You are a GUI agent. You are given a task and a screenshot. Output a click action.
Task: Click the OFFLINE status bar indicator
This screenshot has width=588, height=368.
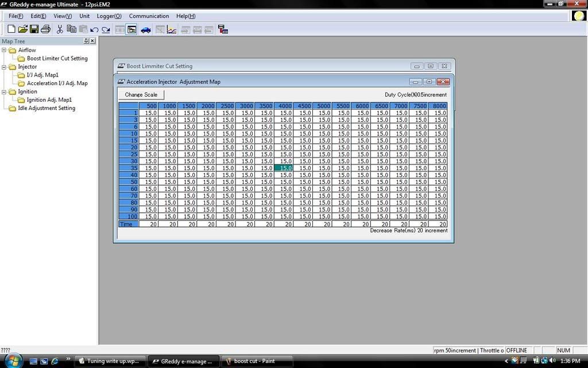[x=516, y=350]
